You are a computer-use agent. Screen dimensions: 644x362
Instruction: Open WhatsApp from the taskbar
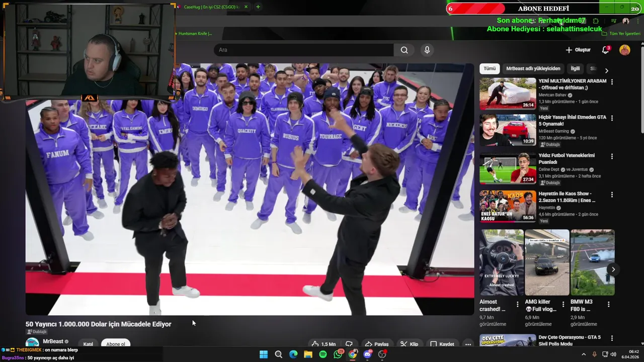[x=338, y=354]
